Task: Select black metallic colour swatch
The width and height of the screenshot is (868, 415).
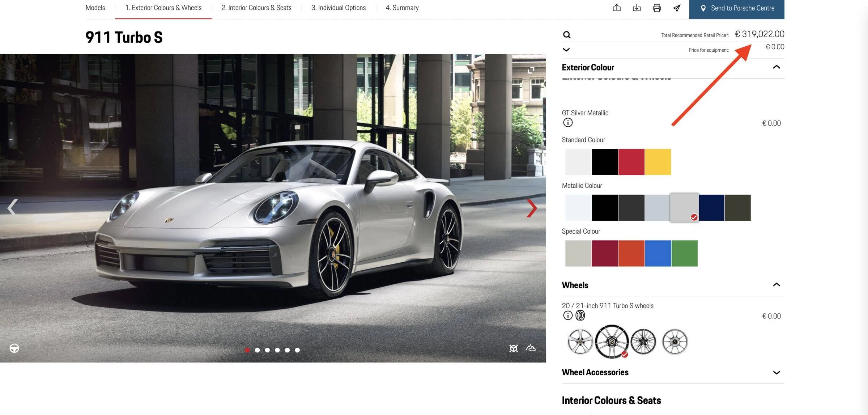Action: click(605, 208)
